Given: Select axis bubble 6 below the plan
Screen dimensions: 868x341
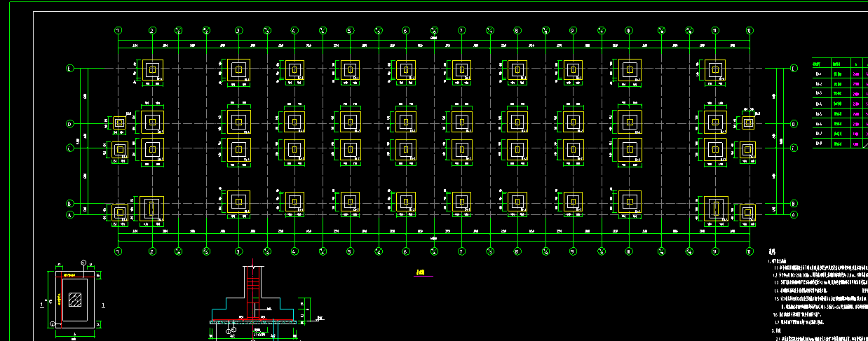Looking at the screenshot, I should coord(405,251).
